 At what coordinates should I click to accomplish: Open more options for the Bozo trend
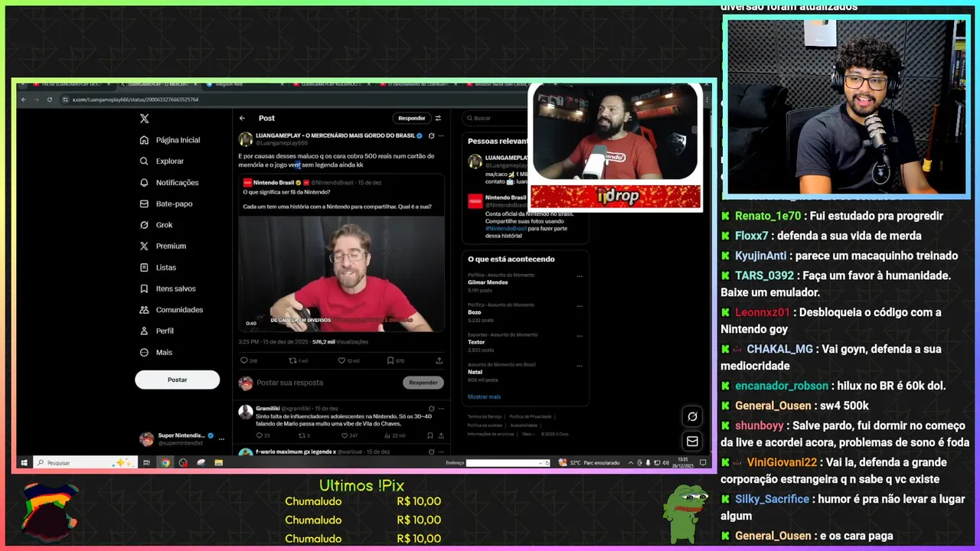(580, 306)
